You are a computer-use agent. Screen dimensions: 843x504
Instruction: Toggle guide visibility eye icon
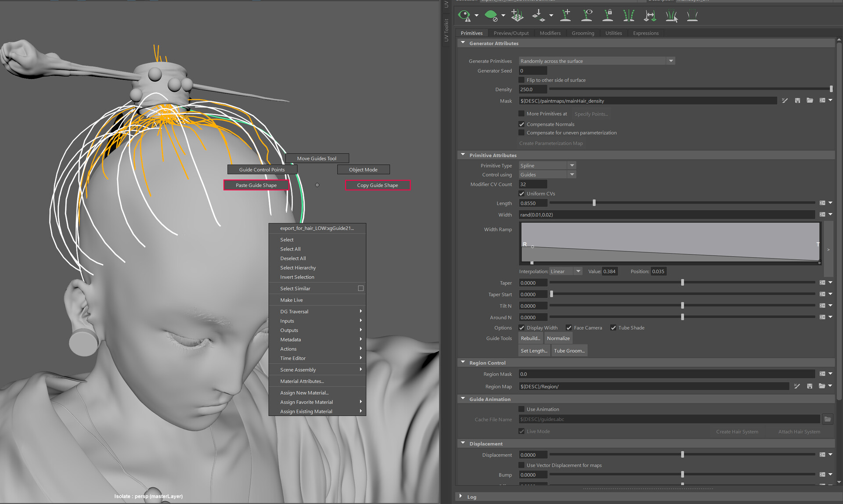click(x=587, y=15)
